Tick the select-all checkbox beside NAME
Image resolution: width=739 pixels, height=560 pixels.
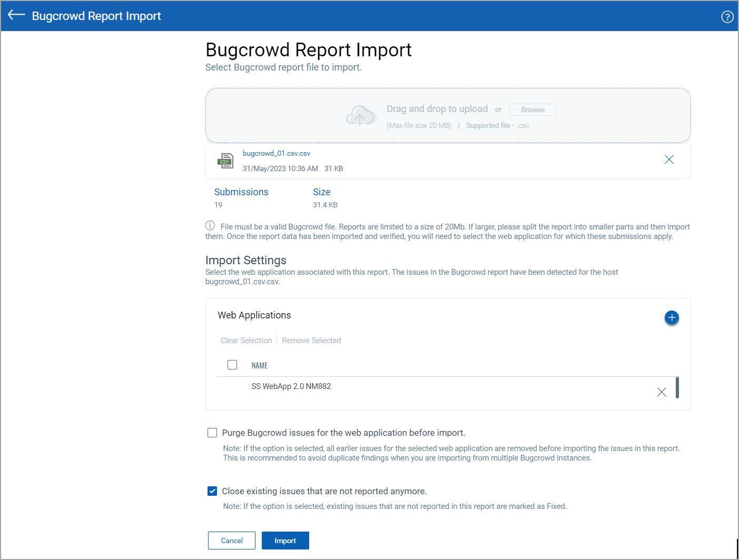232,365
